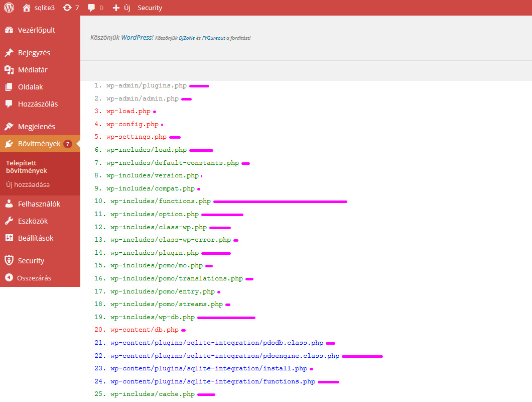Click the updates count 7 in admin bar

coord(77,8)
